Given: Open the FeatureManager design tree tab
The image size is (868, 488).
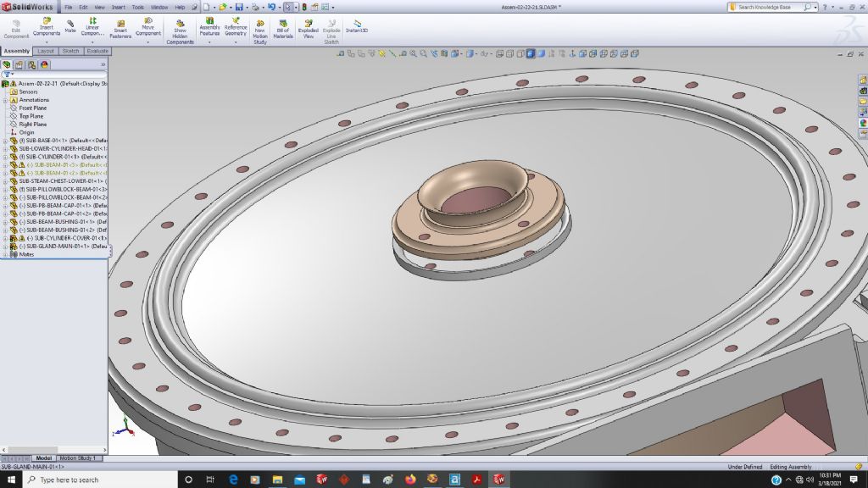Looking at the screenshot, I should [x=7, y=64].
